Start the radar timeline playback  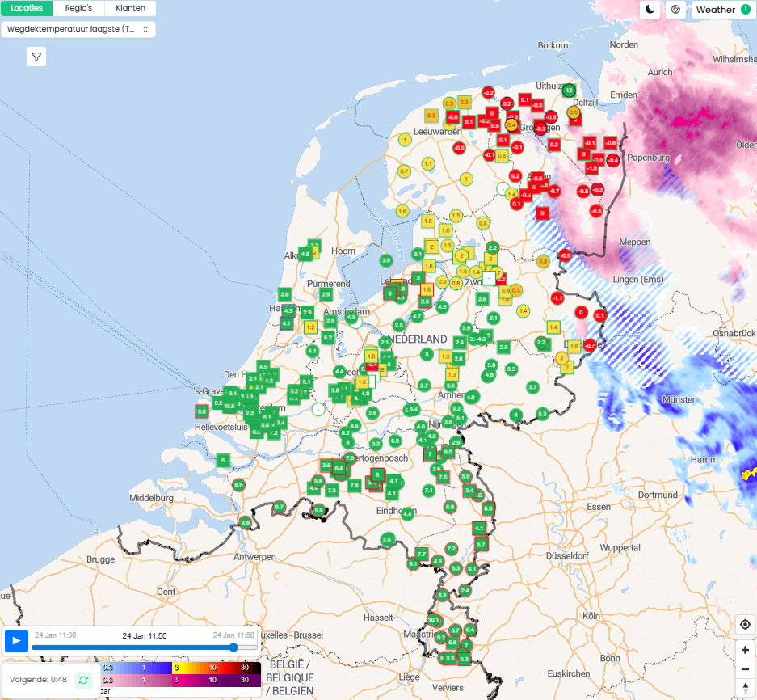(16, 640)
